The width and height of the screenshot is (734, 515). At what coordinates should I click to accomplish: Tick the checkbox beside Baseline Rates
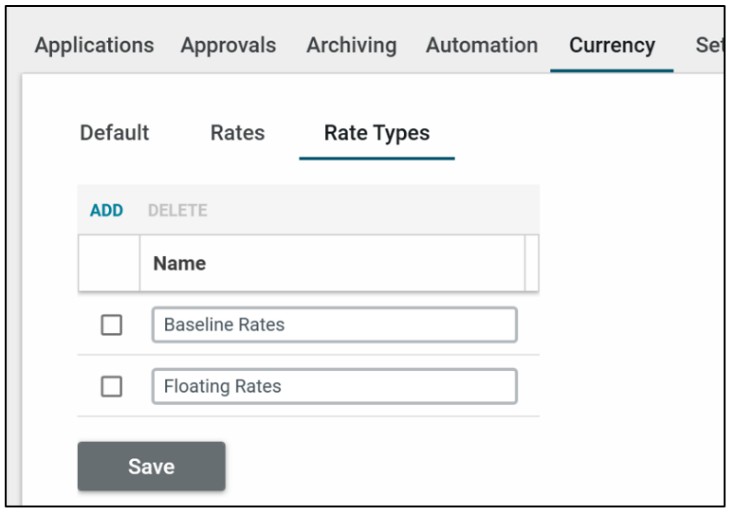(x=112, y=325)
